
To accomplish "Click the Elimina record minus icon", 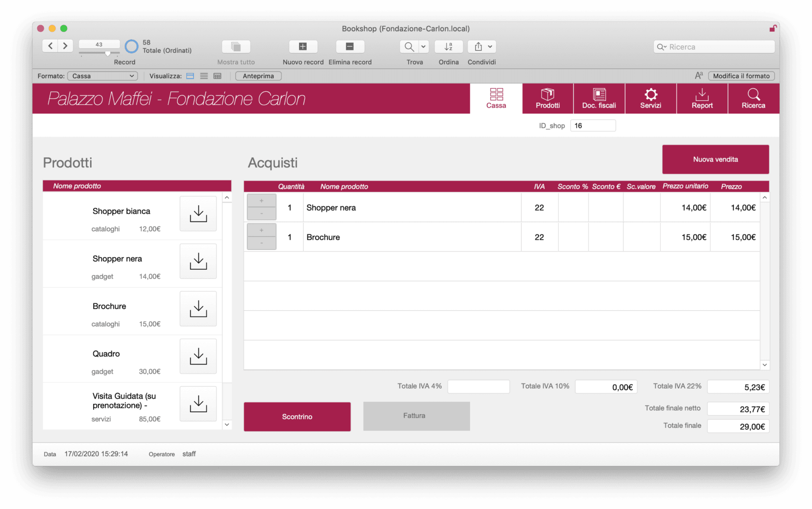I will (350, 47).
